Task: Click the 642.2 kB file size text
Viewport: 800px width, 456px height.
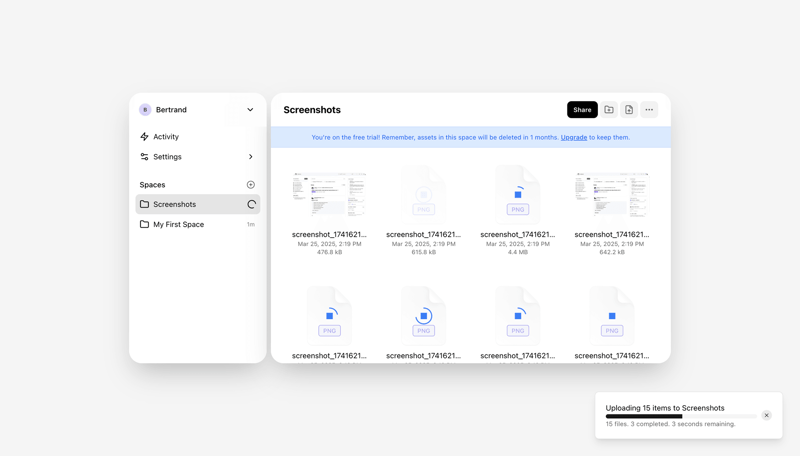Action: 612,252
